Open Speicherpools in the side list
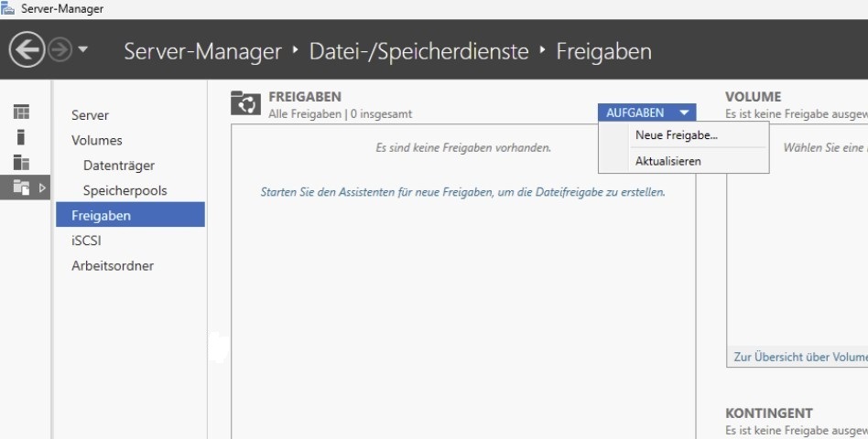 click(125, 190)
